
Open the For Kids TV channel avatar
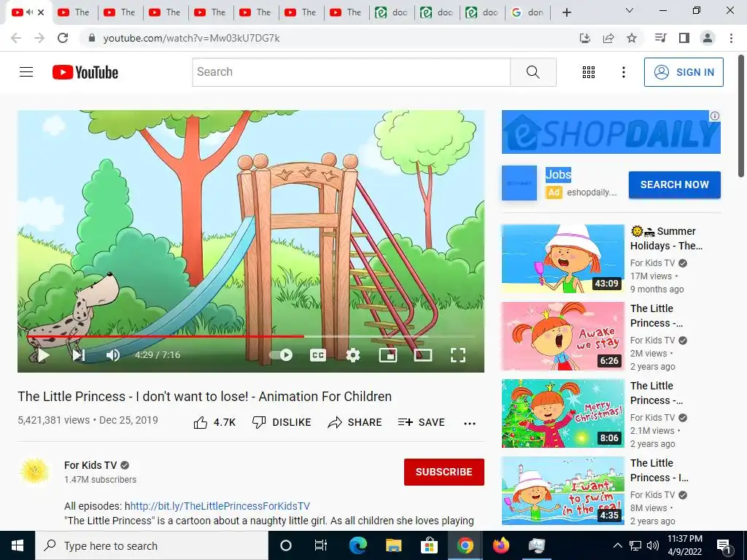[x=35, y=471]
